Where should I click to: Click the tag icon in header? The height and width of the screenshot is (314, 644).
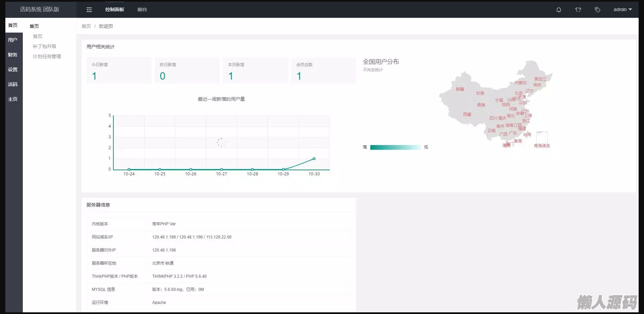[x=597, y=10]
